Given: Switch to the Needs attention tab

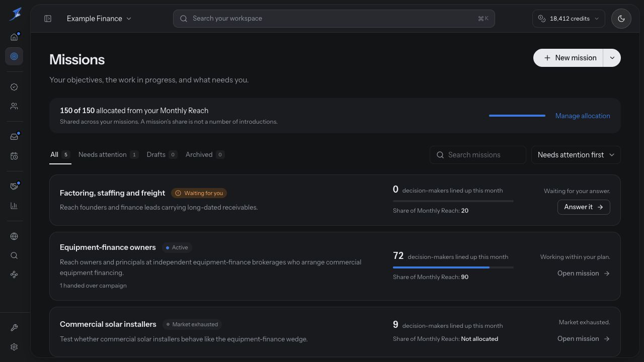Looking at the screenshot, I should [x=108, y=155].
